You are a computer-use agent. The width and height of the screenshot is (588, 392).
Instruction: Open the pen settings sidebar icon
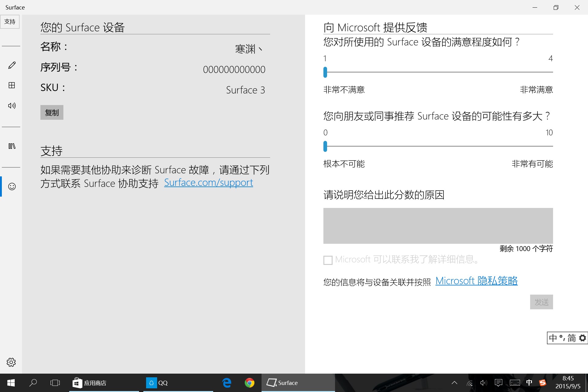click(x=12, y=65)
